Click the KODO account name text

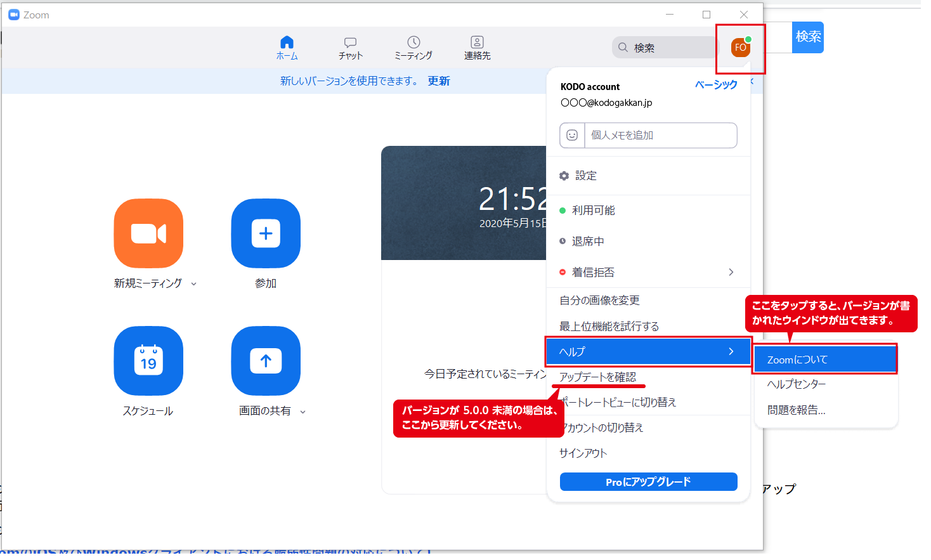point(590,87)
